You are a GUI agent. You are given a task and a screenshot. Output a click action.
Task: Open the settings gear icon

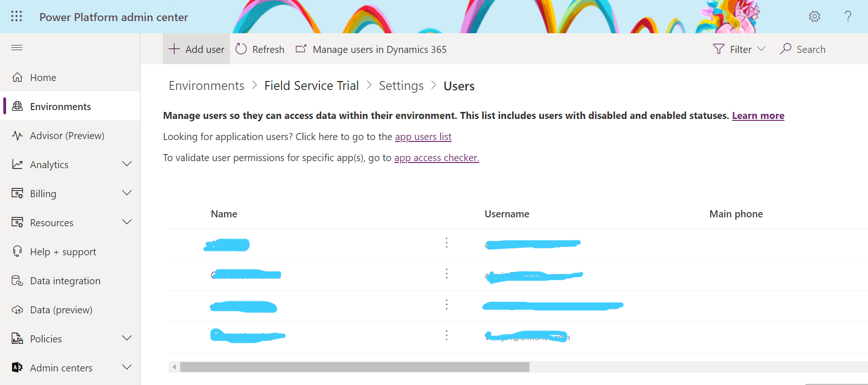click(815, 16)
